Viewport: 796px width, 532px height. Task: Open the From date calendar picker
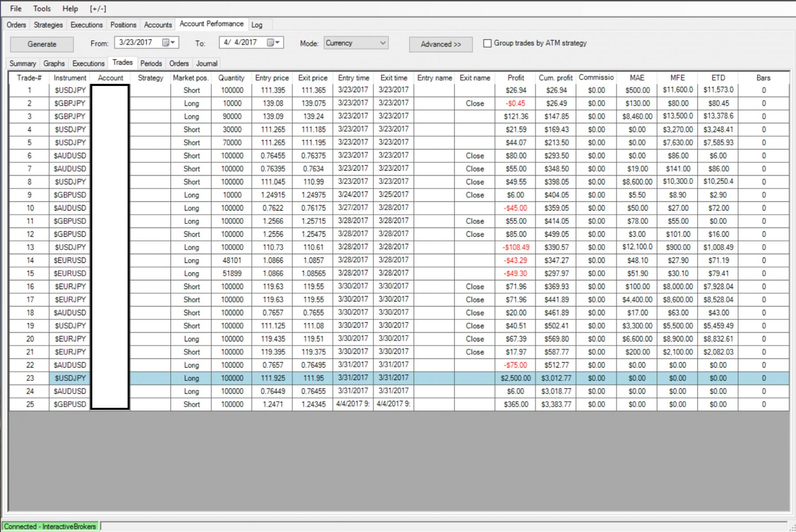[x=169, y=43]
